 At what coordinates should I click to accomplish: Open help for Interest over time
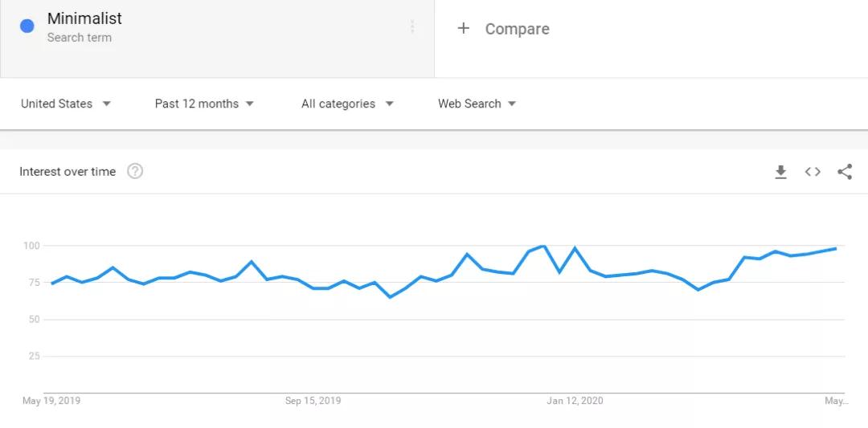coord(135,171)
